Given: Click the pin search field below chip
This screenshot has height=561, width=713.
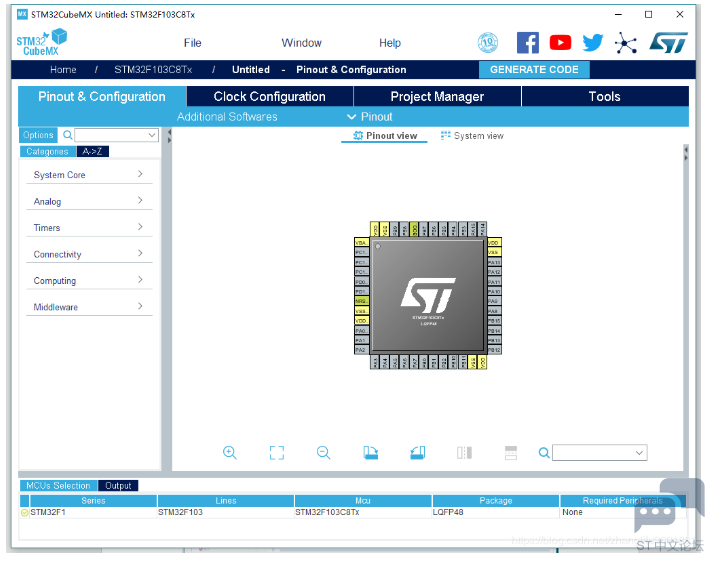Looking at the screenshot, I should [x=600, y=452].
